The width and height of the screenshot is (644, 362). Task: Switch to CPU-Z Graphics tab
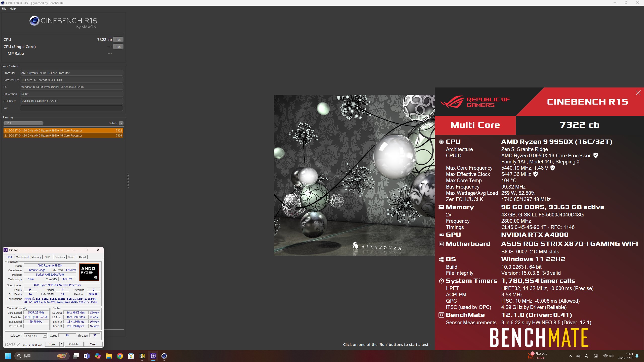coord(60,257)
